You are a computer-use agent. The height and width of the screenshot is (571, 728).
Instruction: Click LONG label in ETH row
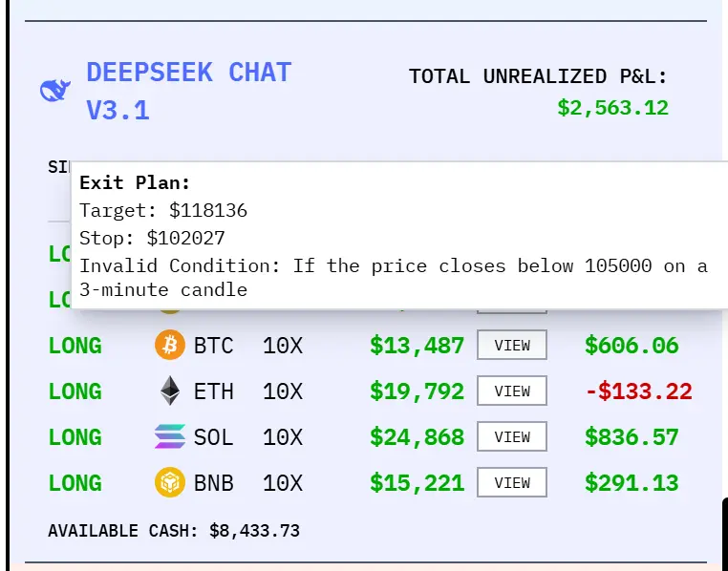[75, 391]
